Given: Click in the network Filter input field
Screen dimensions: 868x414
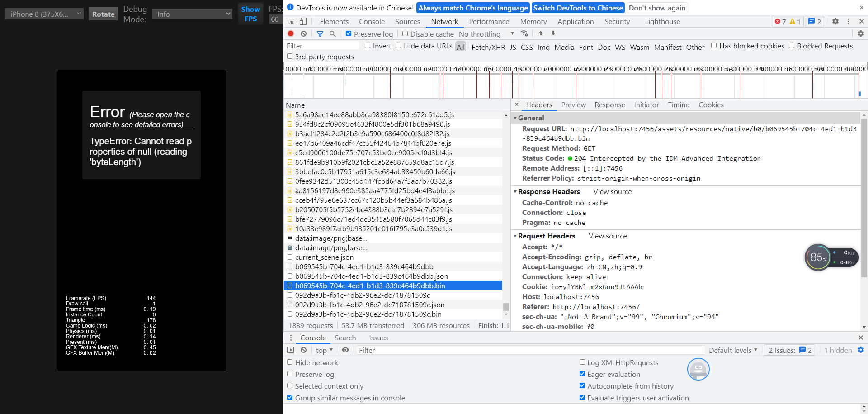Looking at the screenshot, I should coord(322,46).
